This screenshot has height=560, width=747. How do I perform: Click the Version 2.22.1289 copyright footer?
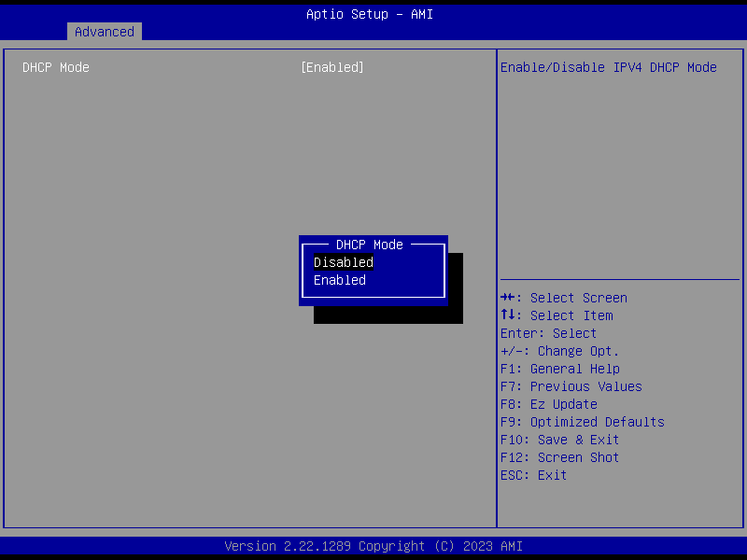373,546
